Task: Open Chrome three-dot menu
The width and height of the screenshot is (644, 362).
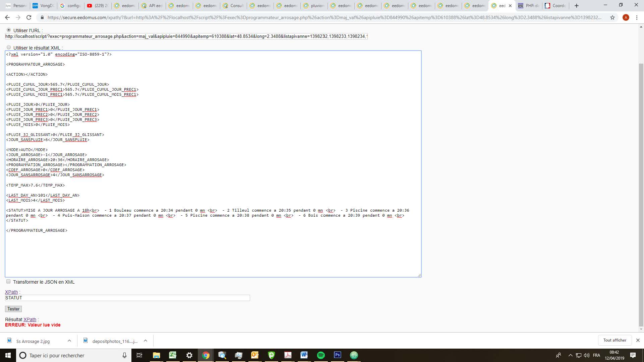Action: 637,17
